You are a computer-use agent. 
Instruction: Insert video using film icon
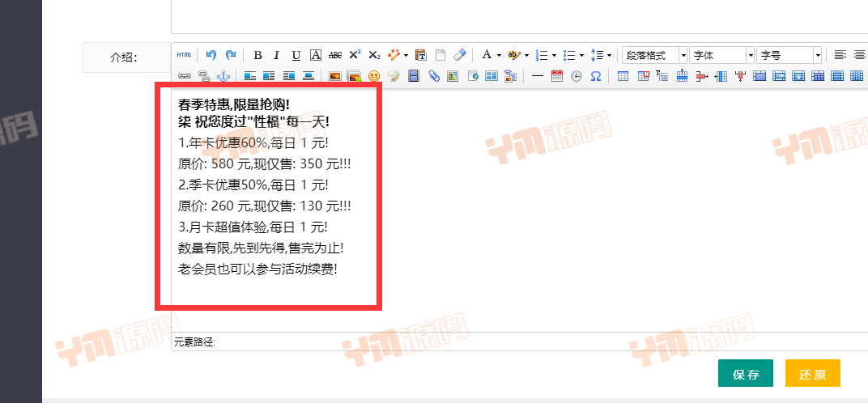click(414, 76)
